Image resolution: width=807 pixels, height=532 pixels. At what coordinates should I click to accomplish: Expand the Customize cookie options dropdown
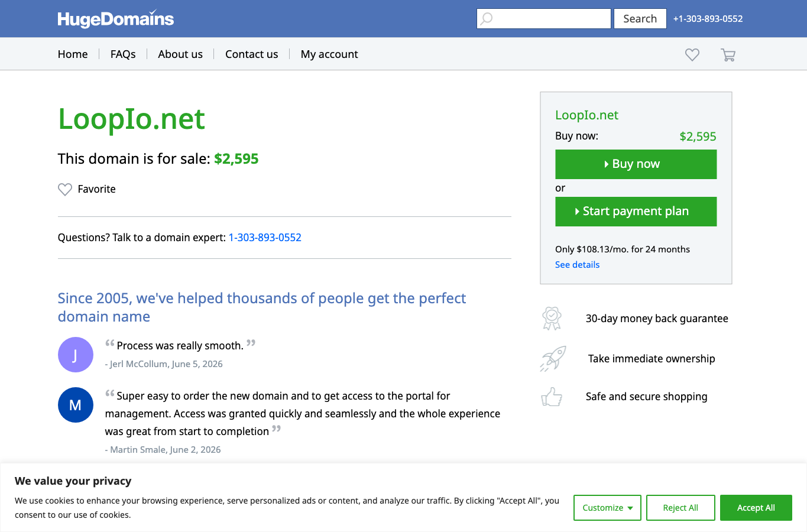[x=607, y=508]
